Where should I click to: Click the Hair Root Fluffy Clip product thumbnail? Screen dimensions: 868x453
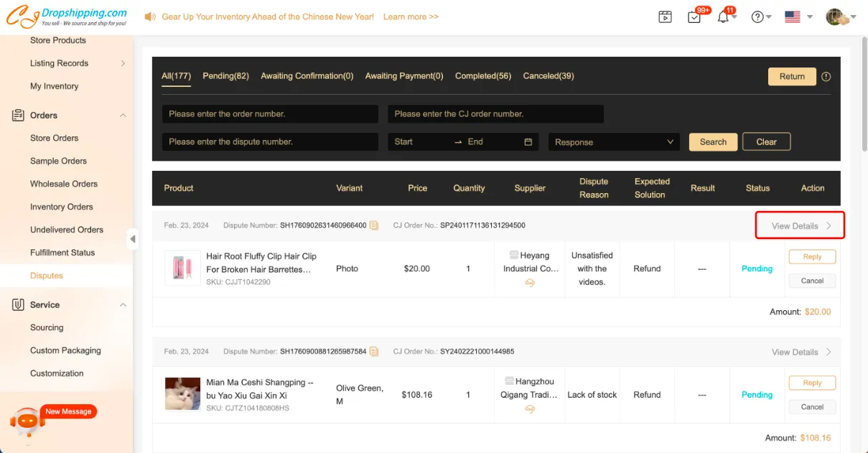182,268
